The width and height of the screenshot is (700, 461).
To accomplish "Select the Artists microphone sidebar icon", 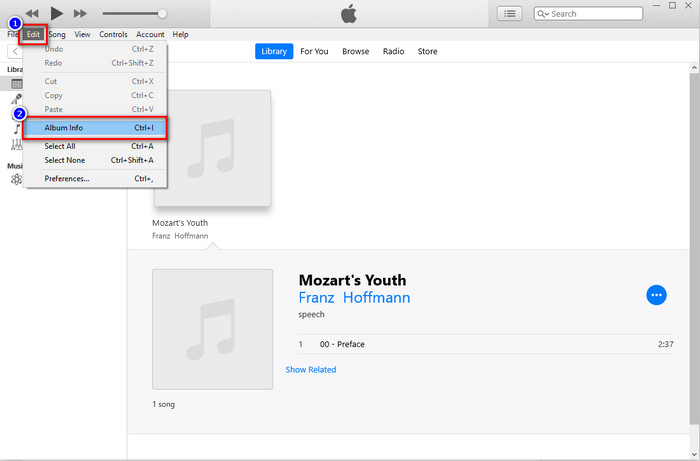I will pos(17,99).
